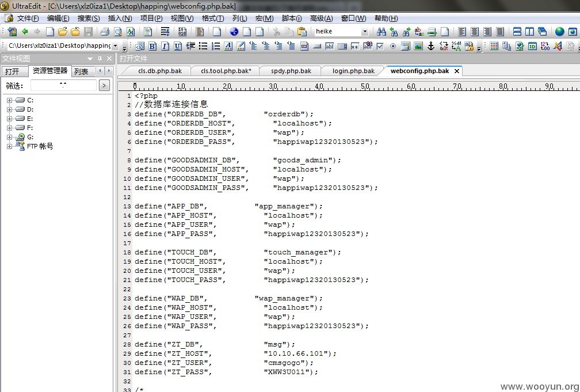Switch to the cls.tool.php.bak* tab
580x392 pixels.
[x=226, y=71]
